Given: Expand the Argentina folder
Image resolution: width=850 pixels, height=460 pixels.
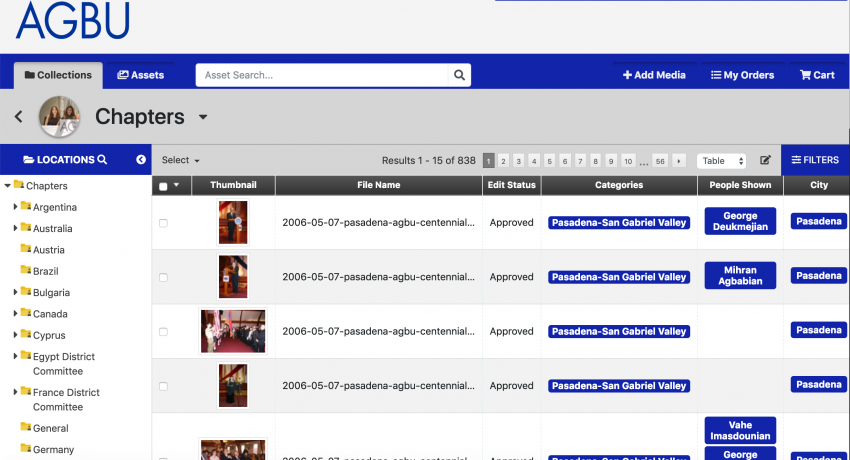Looking at the screenshot, I should pos(15,207).
